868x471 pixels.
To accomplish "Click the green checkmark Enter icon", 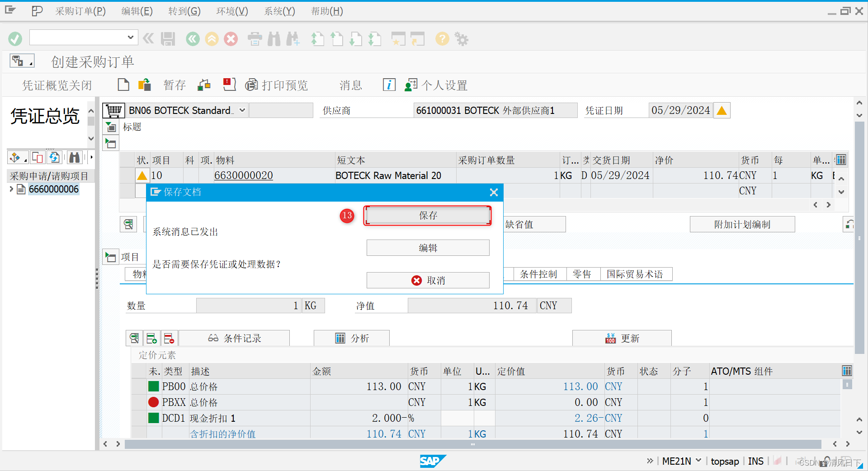I will click(x=15, y=39).
